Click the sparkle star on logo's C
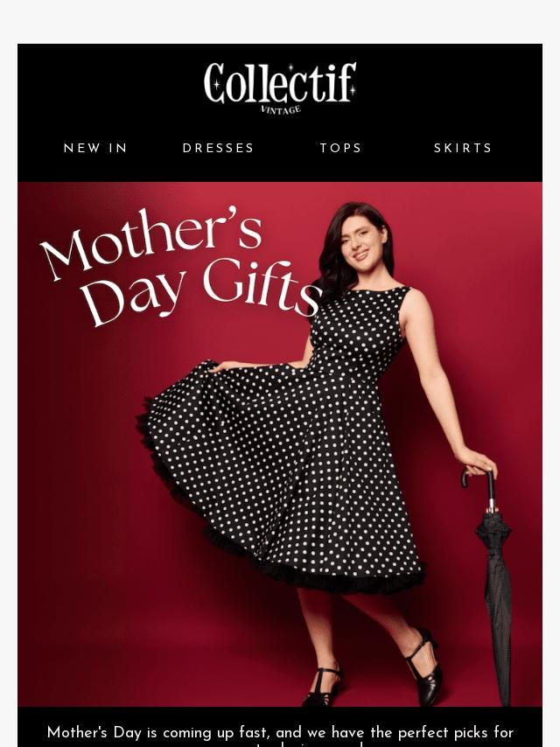 216,85
